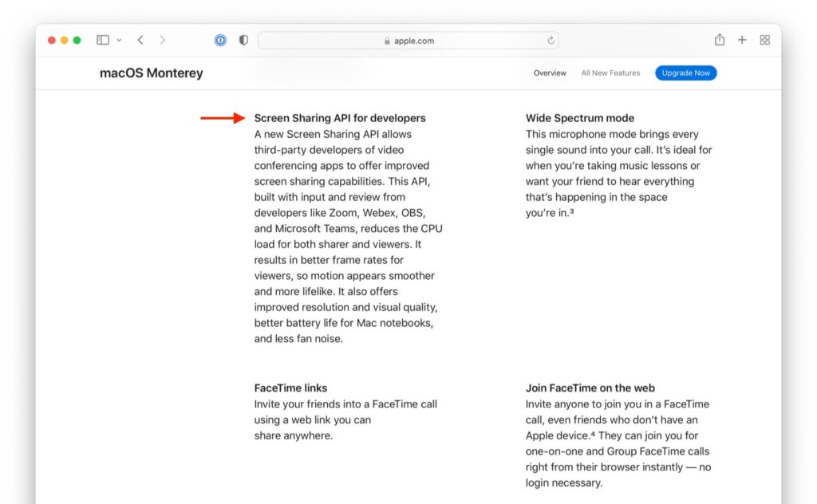This screenshot has width=817, height=504.
Task: Select the All New Features tab
Action: (610, 73)
